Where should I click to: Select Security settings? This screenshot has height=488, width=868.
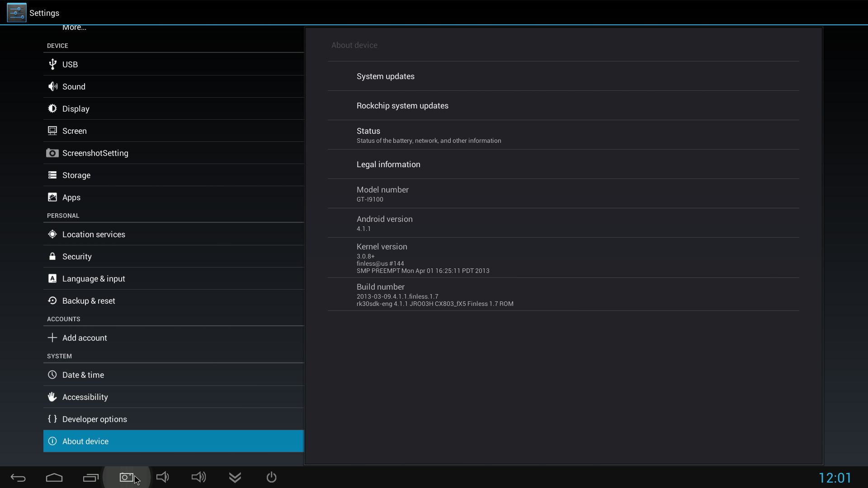174,256
